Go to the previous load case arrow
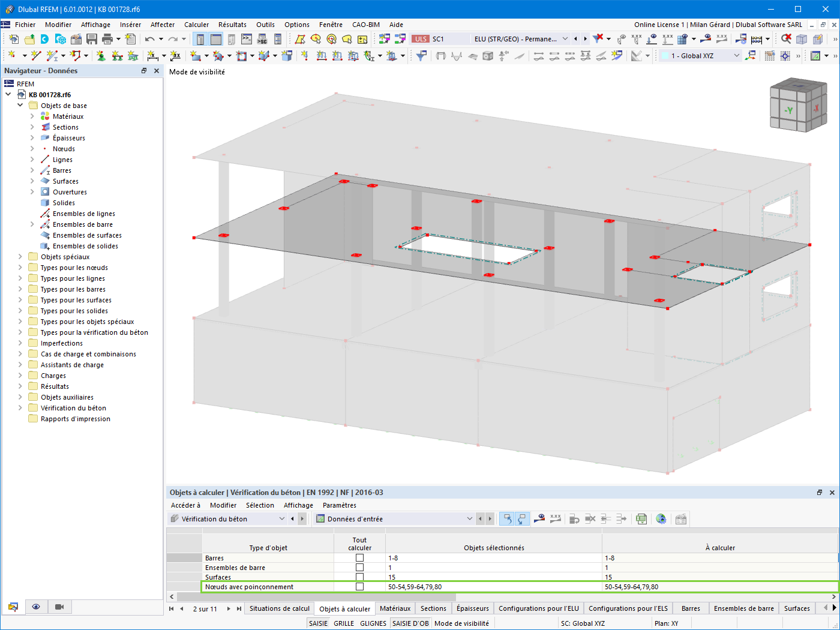This screenshot has height=630, width=840. pos(576,39)
